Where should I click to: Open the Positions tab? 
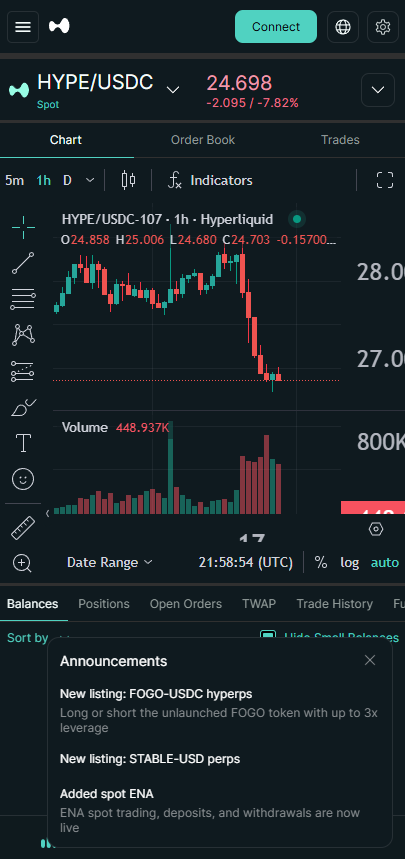coord(104,604)
